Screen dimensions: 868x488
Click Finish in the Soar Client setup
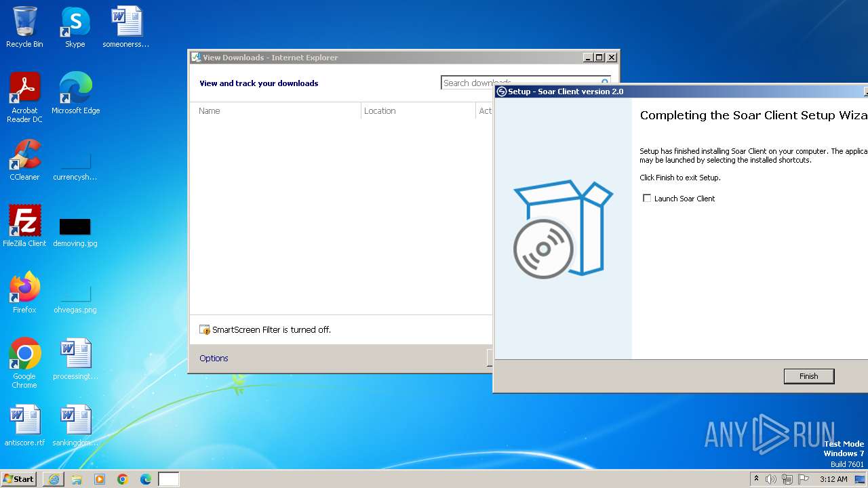pyautogui.click(x=809, y=376)
